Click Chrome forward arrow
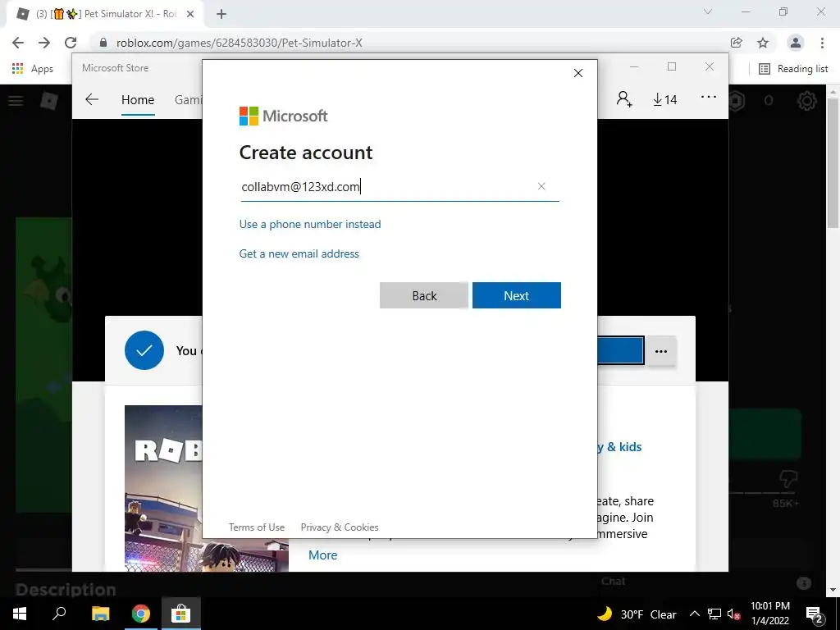This screenshot has height=630, width=840. point(44,43)
